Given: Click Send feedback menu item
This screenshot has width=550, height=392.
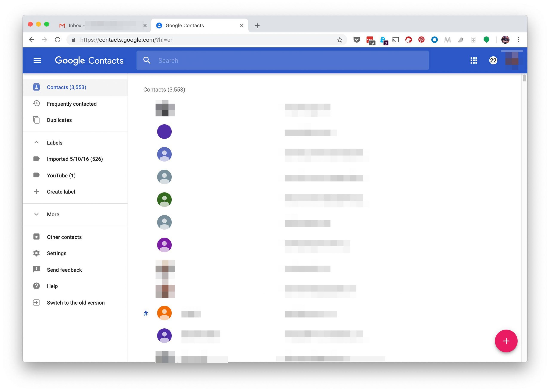Looking at the screenshot, I should (64, 269).
